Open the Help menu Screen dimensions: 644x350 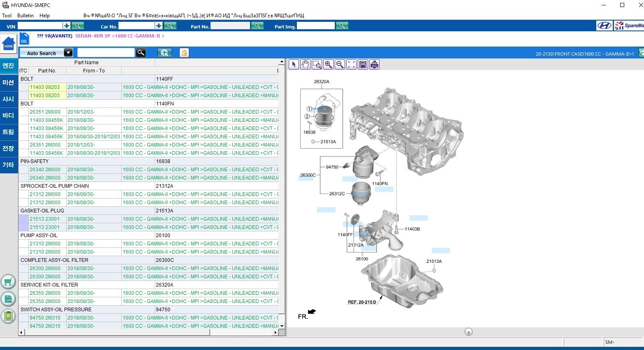click(x=44, y=16)
